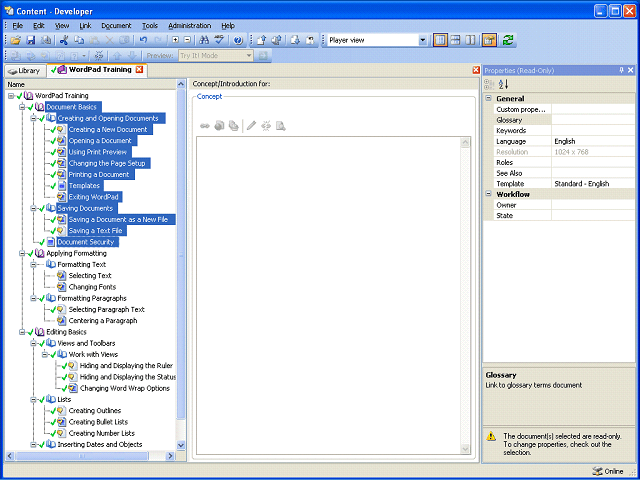
Task: Click the green Refresh icon
Action: tap(509, 40)
